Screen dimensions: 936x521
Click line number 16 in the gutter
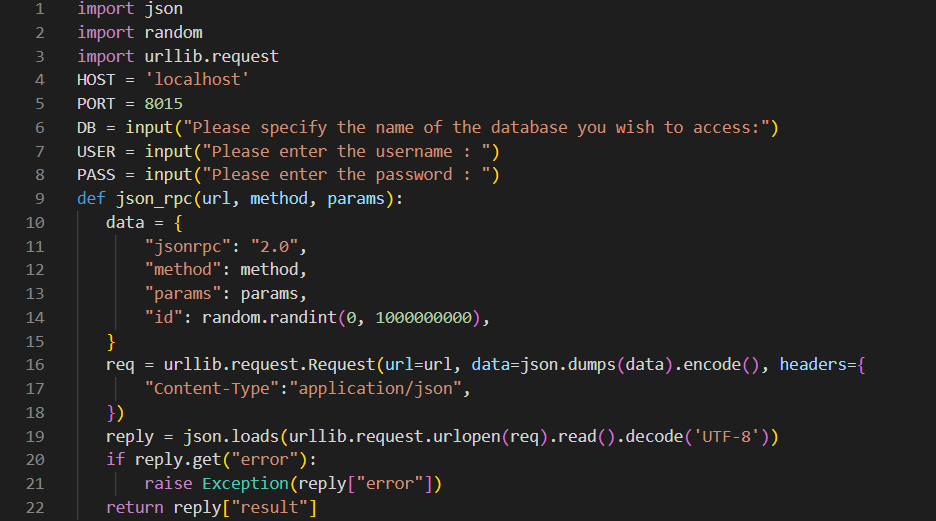(35, 365)
